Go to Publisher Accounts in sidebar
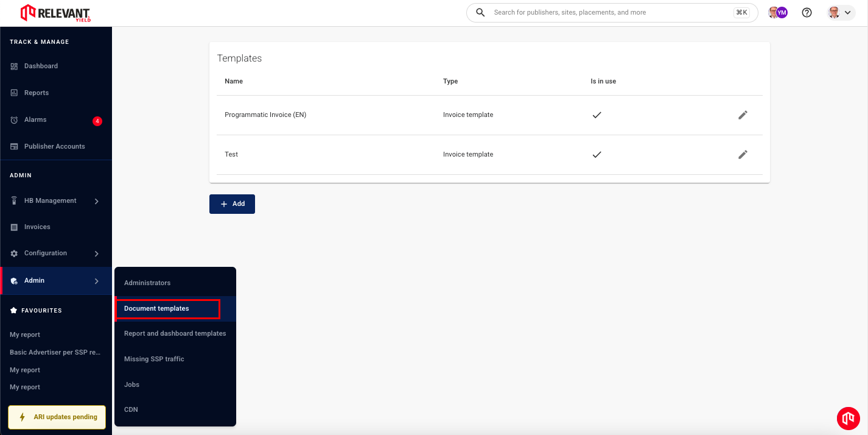 pos(54,147)
